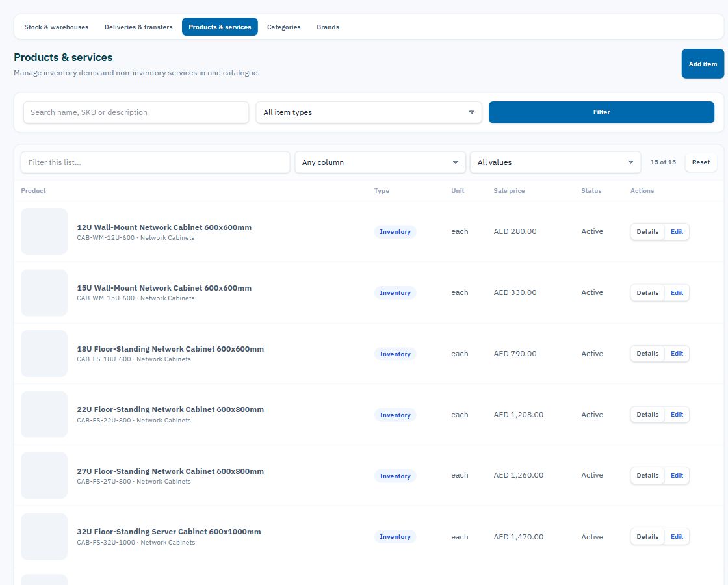The height and width of the screenshot is (585, 728).
Task: Click product name 32U Floor-Standing Server Cabinet 600x1000mm
Action: tap(169, 532)
